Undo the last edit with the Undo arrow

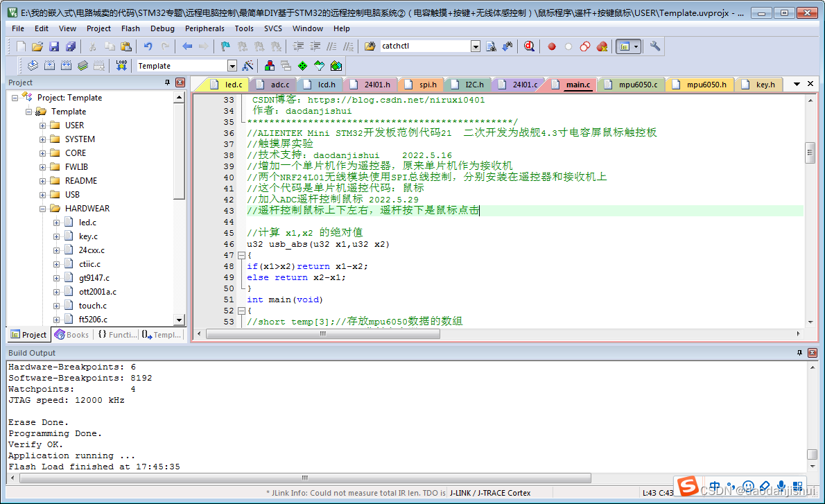point(148,46)
